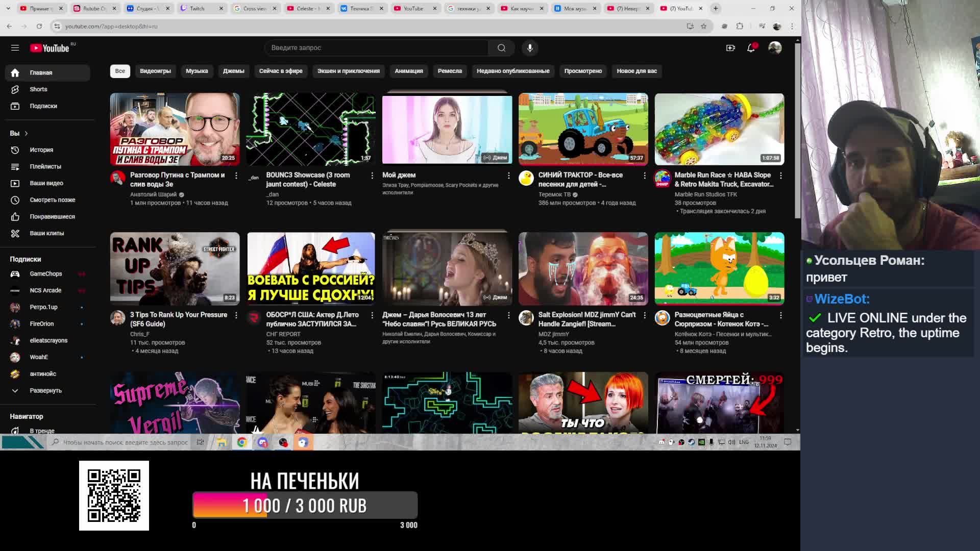Open the GameChops subscription channel

(45, 274)
